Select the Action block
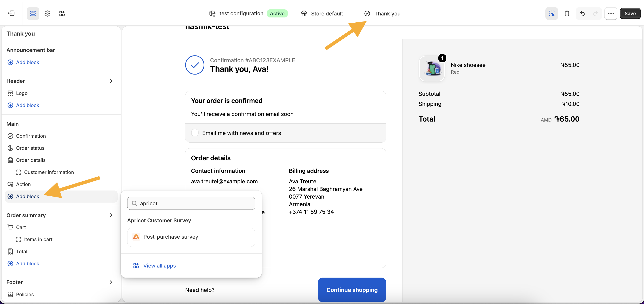 pyautogui.click(x=19, y=184)
